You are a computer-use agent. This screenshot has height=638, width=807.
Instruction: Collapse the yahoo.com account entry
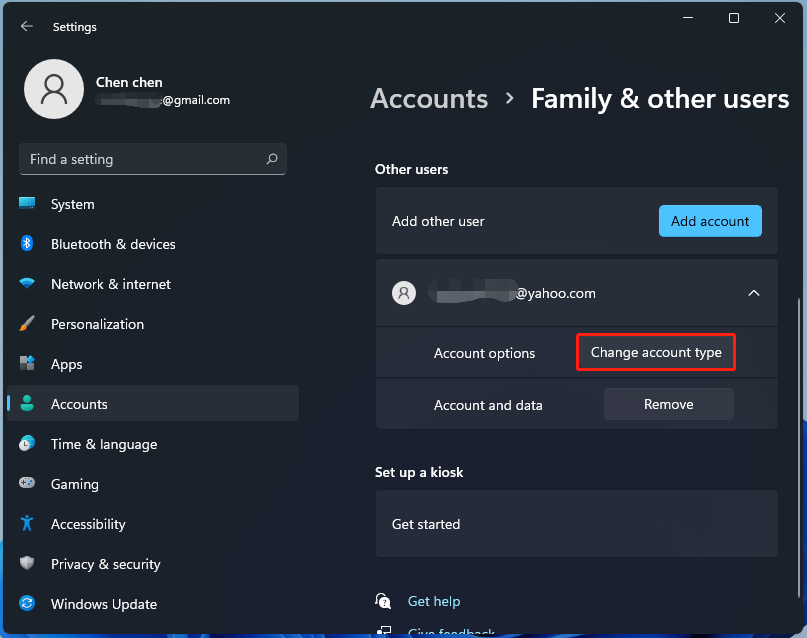pyautogui.click(x=754, y=293)
